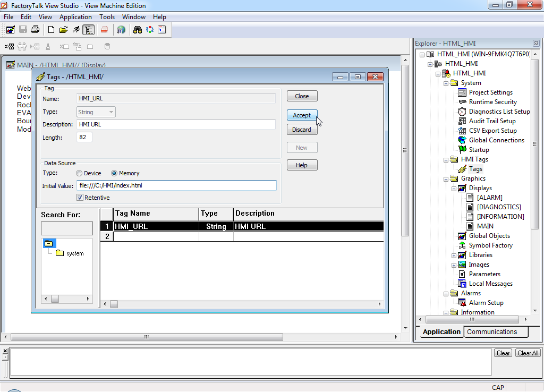Open the Tools menu
Viewport: 544px width, 392px height.
click(x=107, y=17)
